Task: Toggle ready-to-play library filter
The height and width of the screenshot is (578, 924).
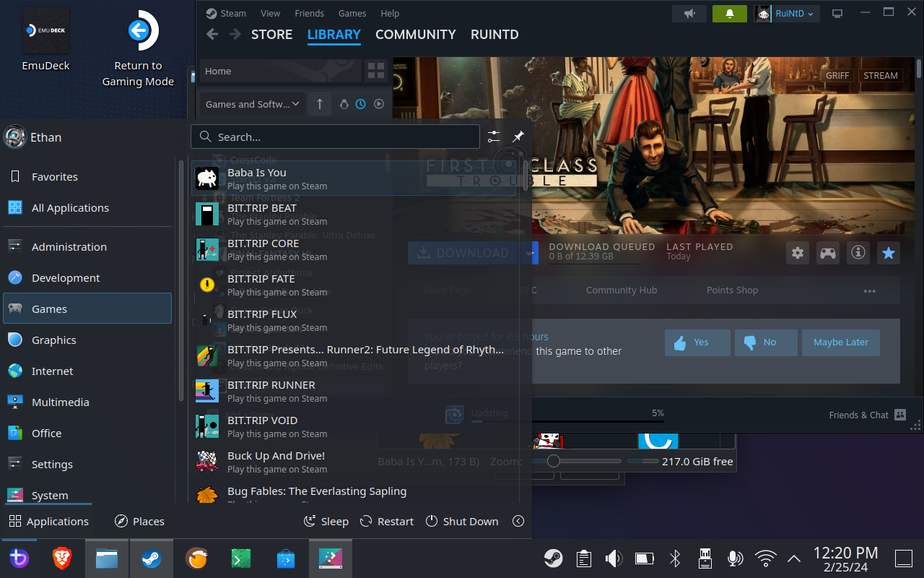Action: pyautogui.click(x=379, y=104)
